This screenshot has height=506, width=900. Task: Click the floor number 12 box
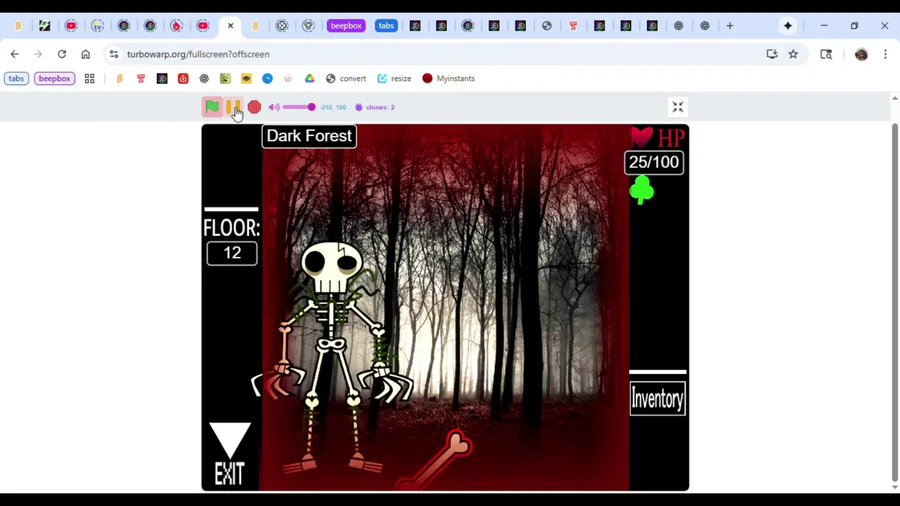coord(232,253)
